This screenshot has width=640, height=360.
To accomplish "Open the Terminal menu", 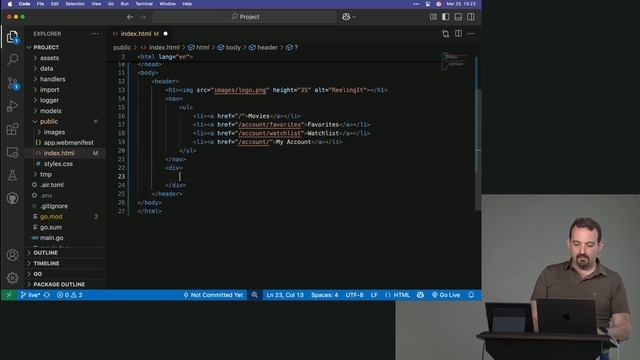I will point(144,4).
